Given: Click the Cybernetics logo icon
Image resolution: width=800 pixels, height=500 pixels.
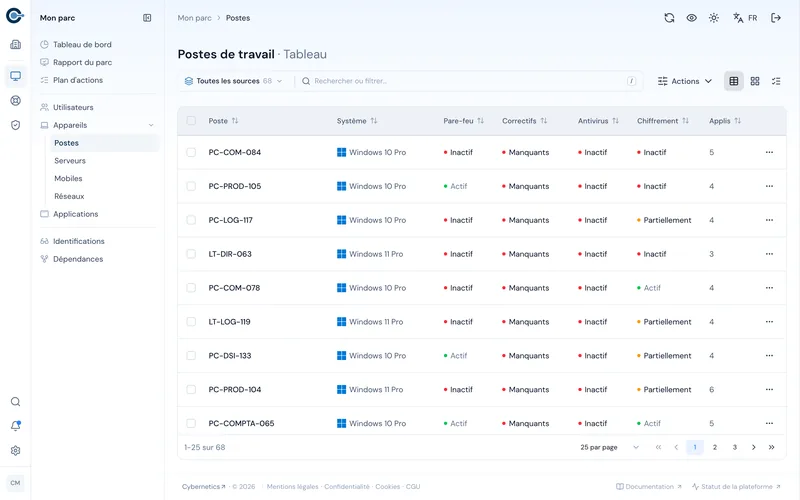Looking at the screenshot, I should [x=15, y=16].
